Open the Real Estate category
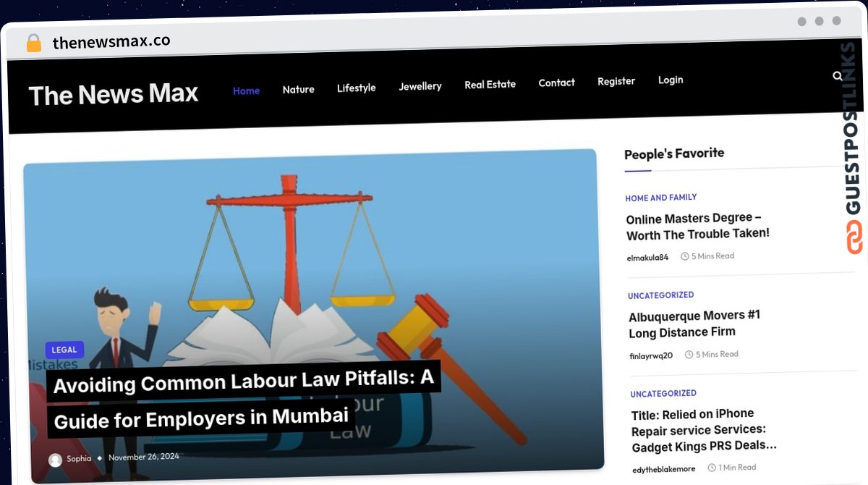 tap(490, 84)
